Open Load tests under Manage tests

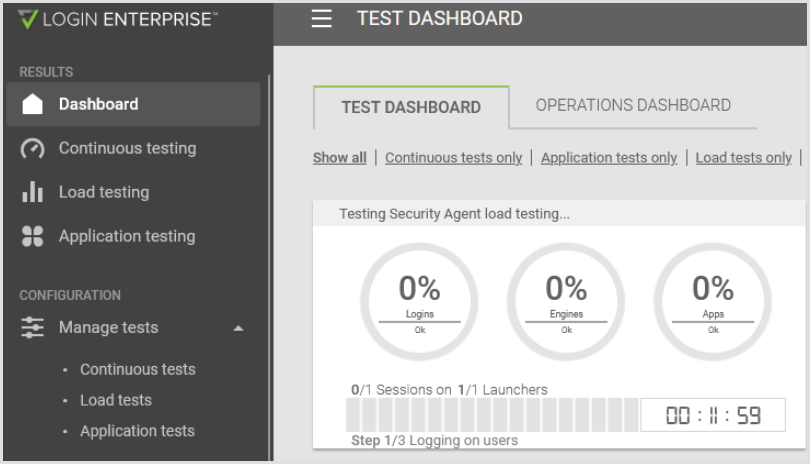(116, 400)
